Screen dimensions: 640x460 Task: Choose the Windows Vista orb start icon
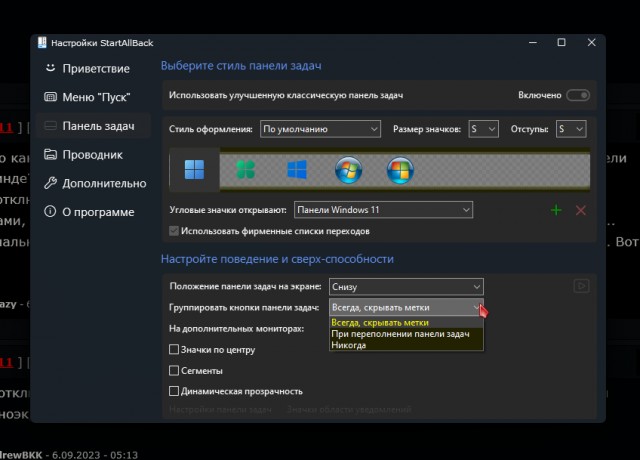[x=400, y=170]
